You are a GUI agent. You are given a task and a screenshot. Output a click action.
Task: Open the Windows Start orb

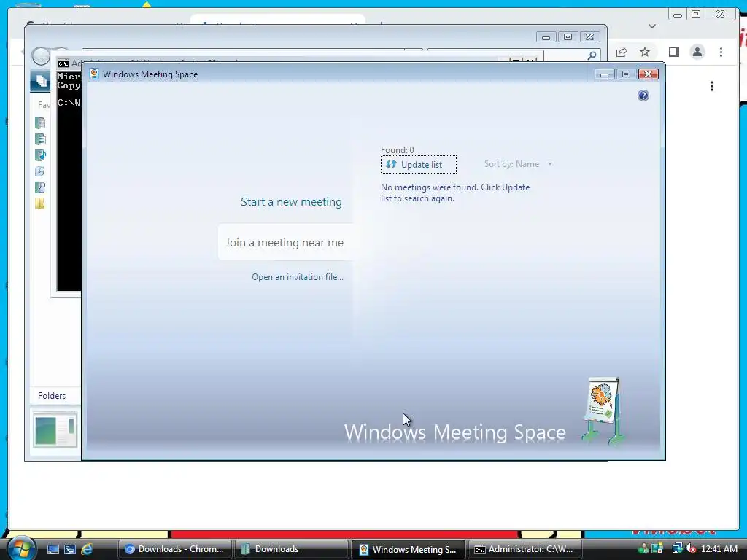[22, 548]
